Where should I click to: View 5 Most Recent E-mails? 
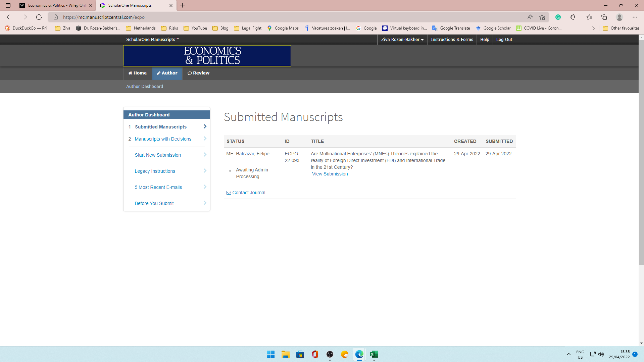pyautogui.click(x=158, y=187)
